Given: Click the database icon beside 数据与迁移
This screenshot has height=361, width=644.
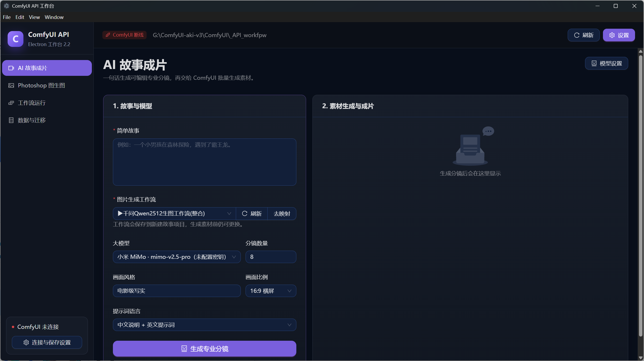Looking at the screenshot, I should coord(11,120).
